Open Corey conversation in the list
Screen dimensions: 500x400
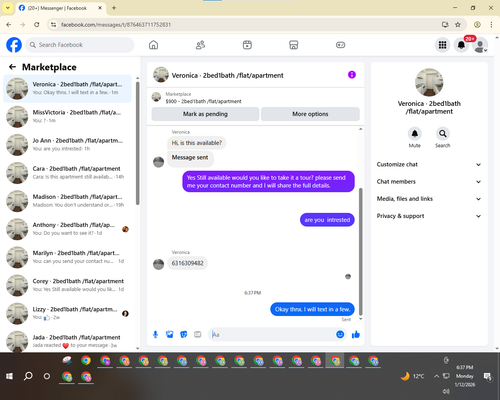pos(67,285)
